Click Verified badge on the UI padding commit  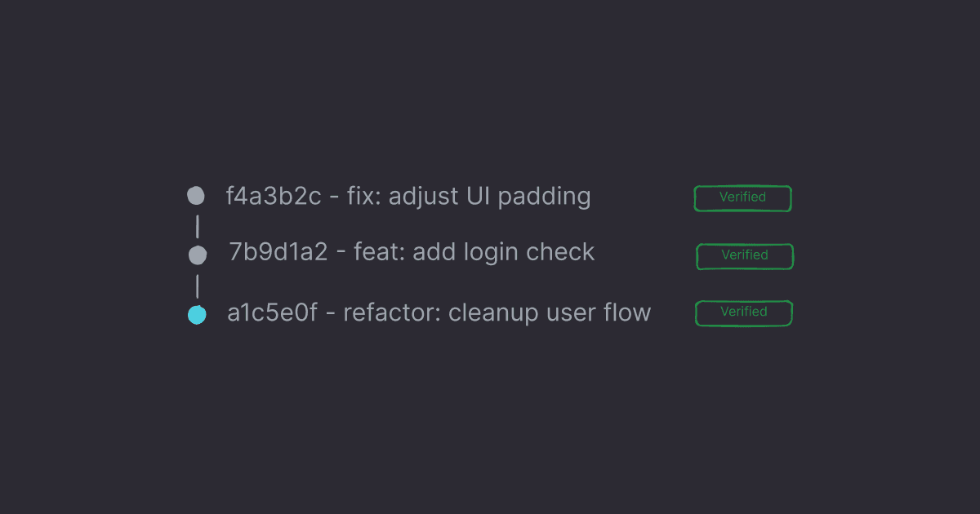click(742, 198)
